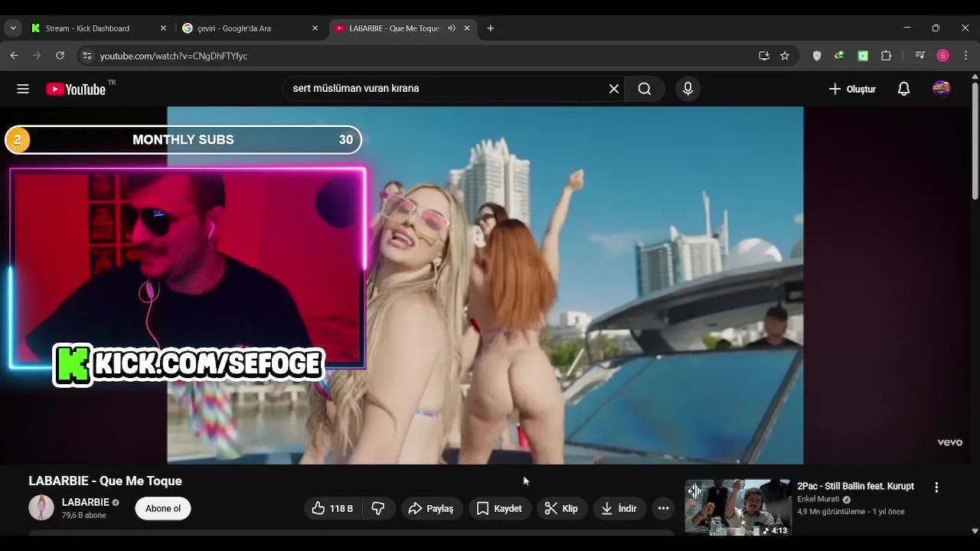Open options for the 2Pac recommended video

tap(936, 487)
